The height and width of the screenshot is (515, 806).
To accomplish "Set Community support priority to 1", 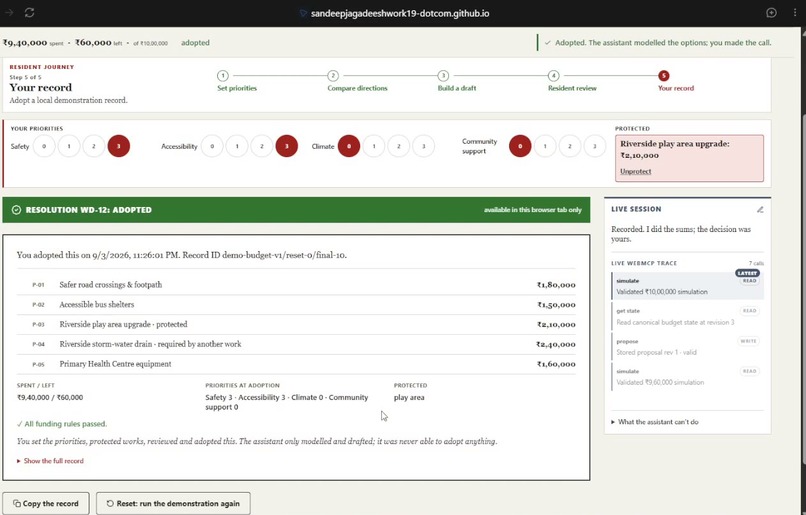I will point(545,146).
